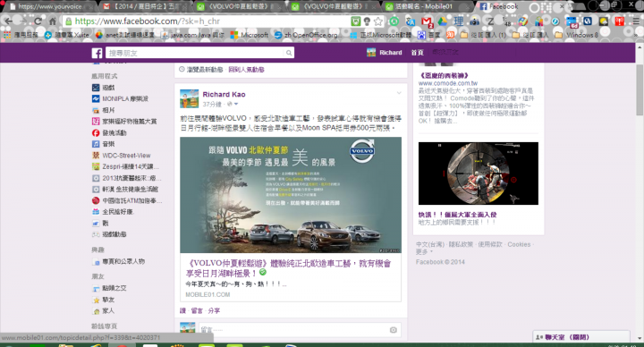Click the red exclamation extension icon
The width and height of the screenshot is (644, 347).
[619, 21]
